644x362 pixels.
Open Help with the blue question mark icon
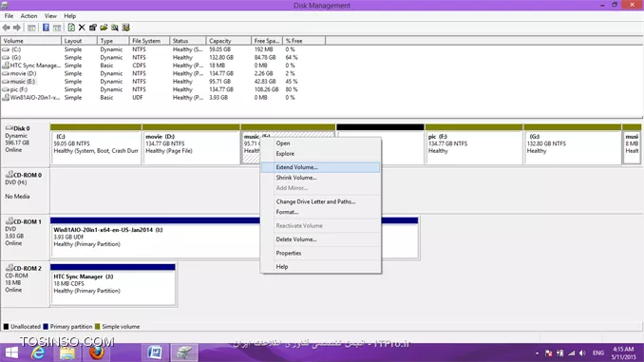(46, 28)
